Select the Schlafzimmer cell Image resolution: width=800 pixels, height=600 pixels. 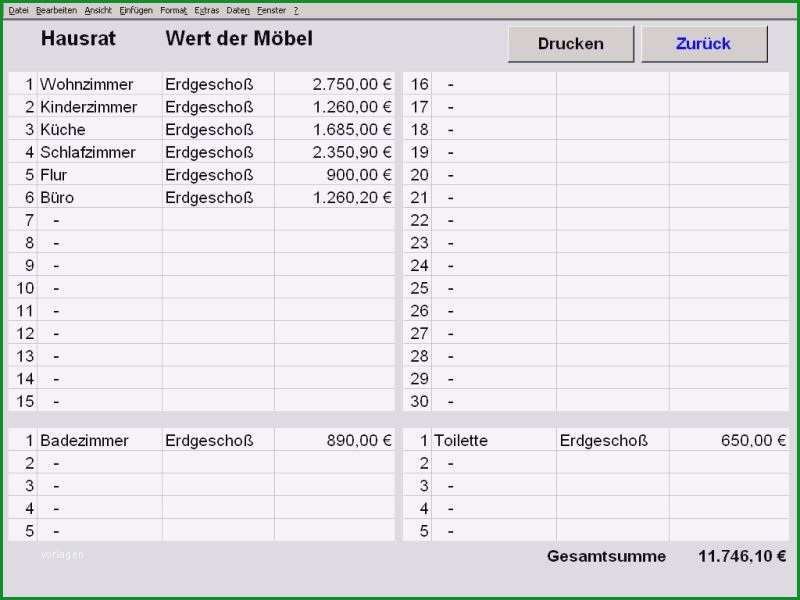[100, 152]
